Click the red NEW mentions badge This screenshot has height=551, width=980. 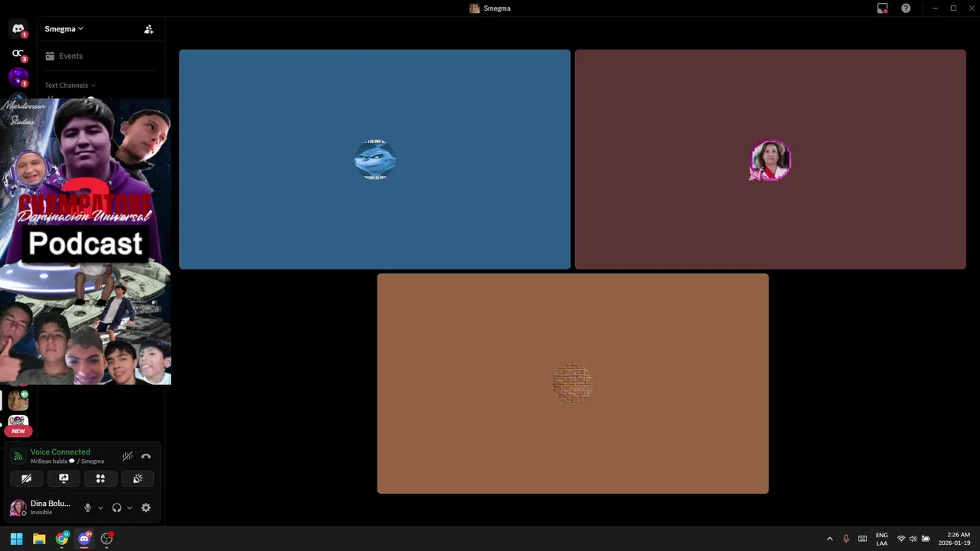pyautogui.click(x=18, y=431)
